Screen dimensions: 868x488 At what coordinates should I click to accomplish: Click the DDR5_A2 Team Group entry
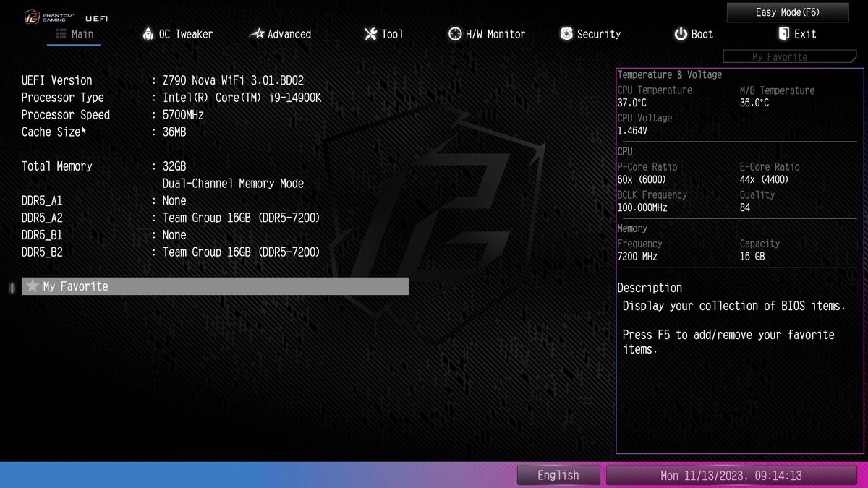tap(241, 218)
